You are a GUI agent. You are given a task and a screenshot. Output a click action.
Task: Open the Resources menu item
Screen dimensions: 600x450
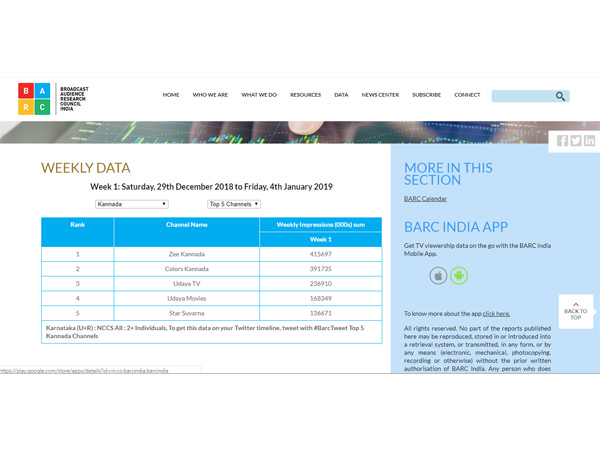coord(305,95)
